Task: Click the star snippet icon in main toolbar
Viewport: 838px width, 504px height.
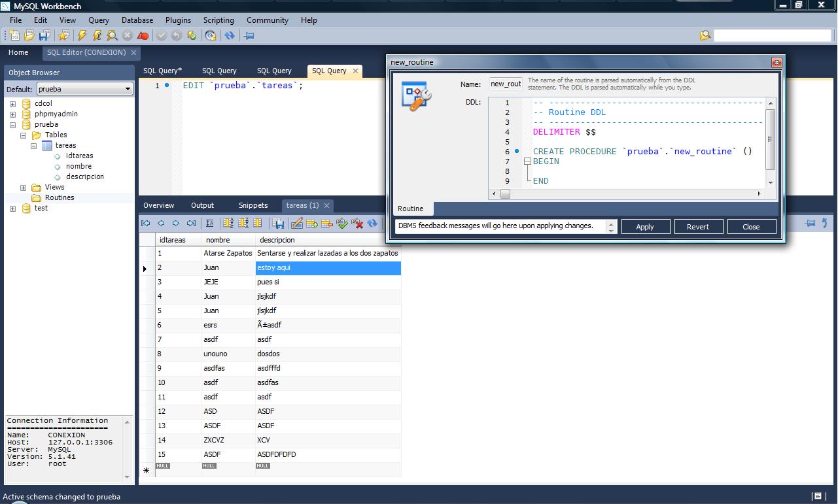Action: [x=63, y=35]
